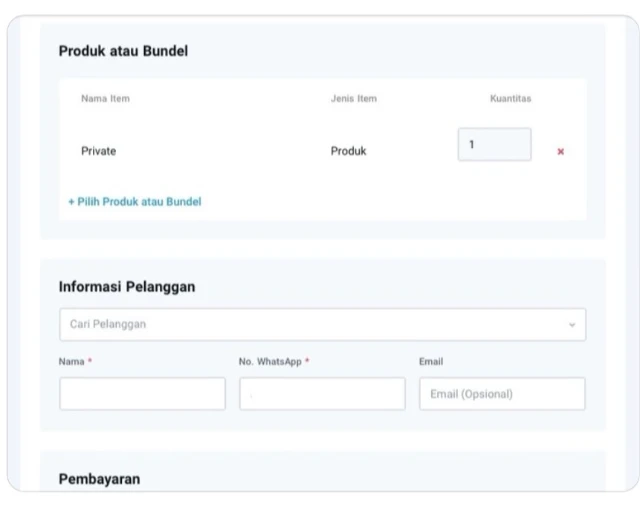Click the 'No. WhatsApp *' field label
Image resolution: width=640 pixels, height=509 pixels.
(x=274, y=361)
